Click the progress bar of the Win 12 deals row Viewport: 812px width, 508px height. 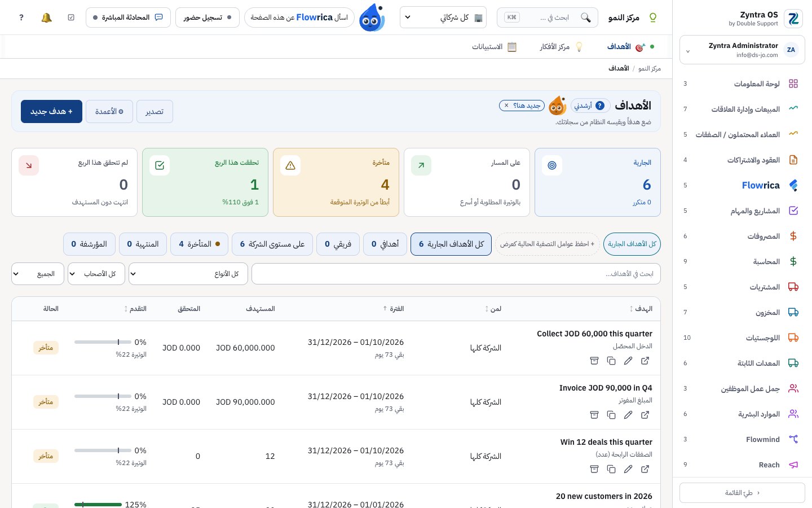103,450
